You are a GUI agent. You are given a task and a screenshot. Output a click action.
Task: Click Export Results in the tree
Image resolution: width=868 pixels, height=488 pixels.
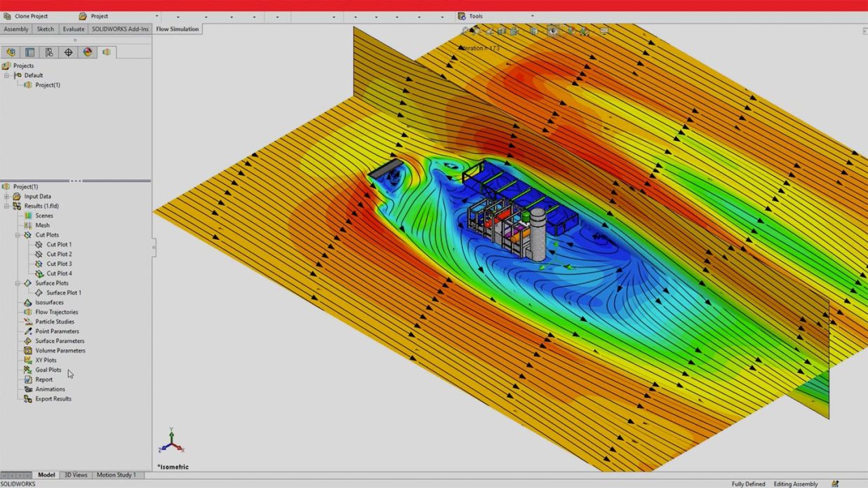click(53, 399)
